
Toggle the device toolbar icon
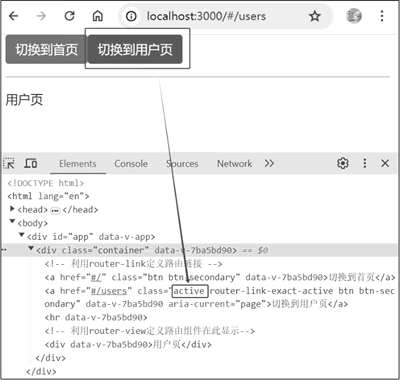pyautogui.click(x=31, y=163)
